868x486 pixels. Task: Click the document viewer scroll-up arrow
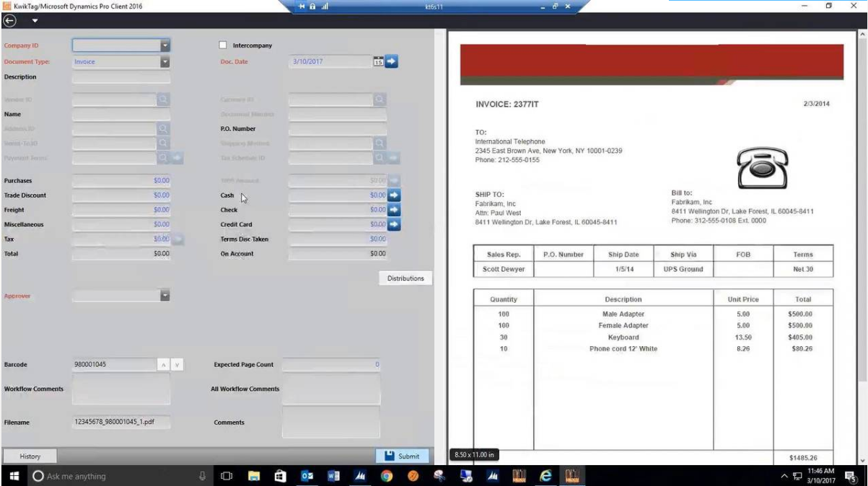[863, 33]
